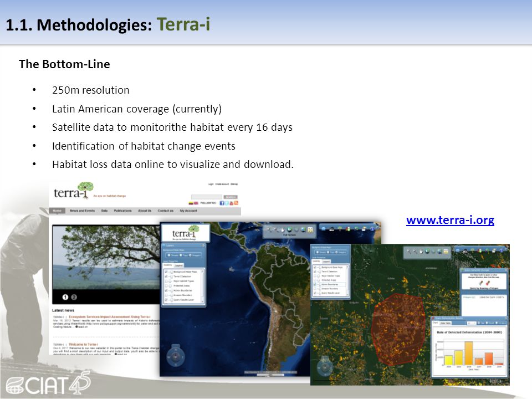This screenshot has height=399, width=532.
Task: Select Imagery base map radio in right map
Action: [336, 252]
